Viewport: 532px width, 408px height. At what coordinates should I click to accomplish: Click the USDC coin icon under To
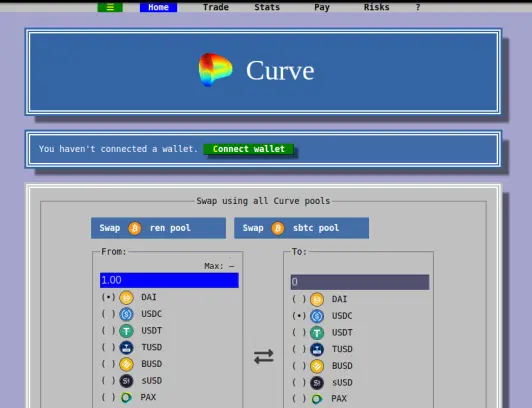(x=317, y=316)
